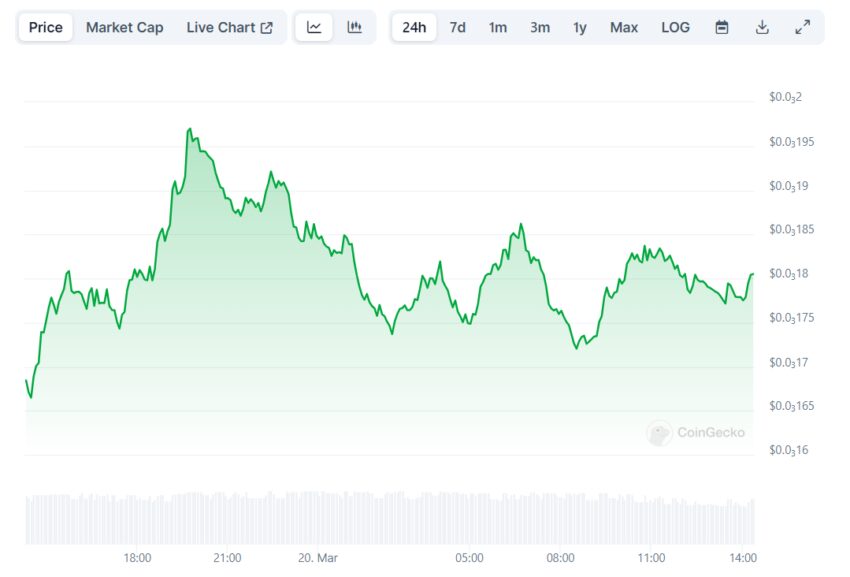
Task: Select the 7d time range
Action: click(x=457, y=27)
